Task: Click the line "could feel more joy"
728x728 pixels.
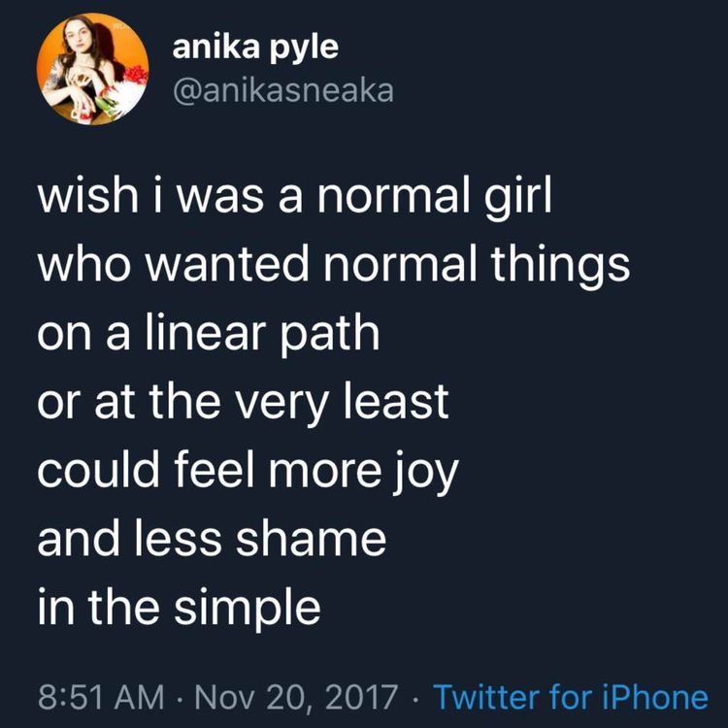Action: (x=248, y=471)
